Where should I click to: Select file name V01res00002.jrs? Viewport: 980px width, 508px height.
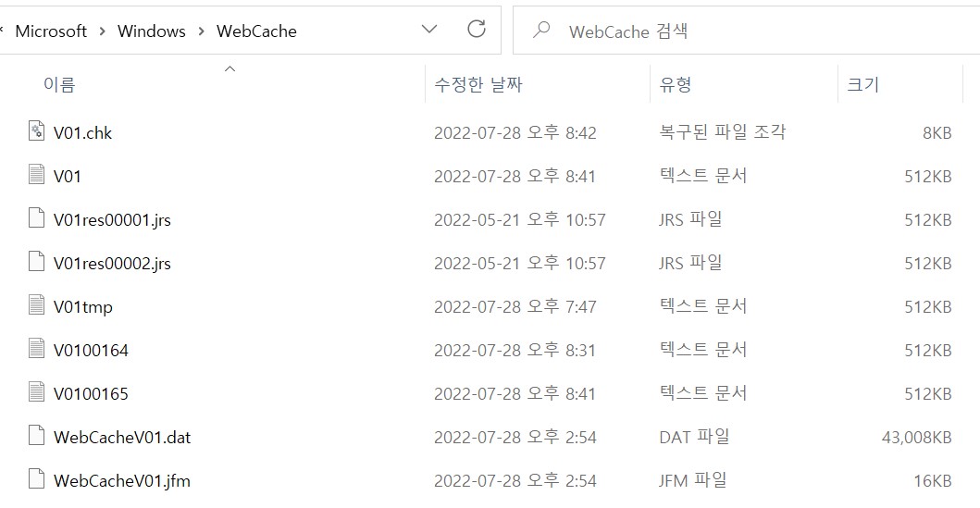coord(112,264)
